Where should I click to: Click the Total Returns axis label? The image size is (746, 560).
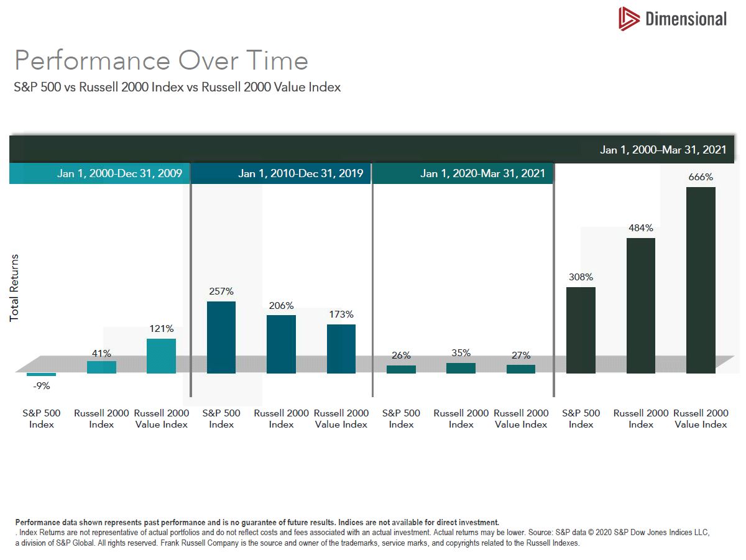click(14, 288)
